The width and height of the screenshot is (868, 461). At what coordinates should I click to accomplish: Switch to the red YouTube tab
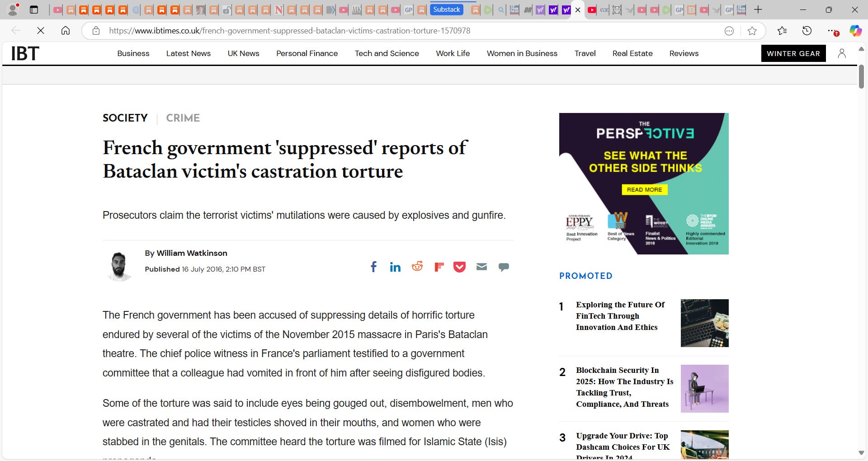(x=592, y=10)
